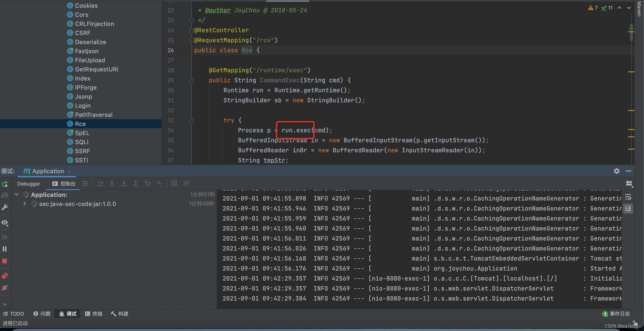Switch to the Debugger tab
The width and height of the screenshot is (644, 331).
28,184
